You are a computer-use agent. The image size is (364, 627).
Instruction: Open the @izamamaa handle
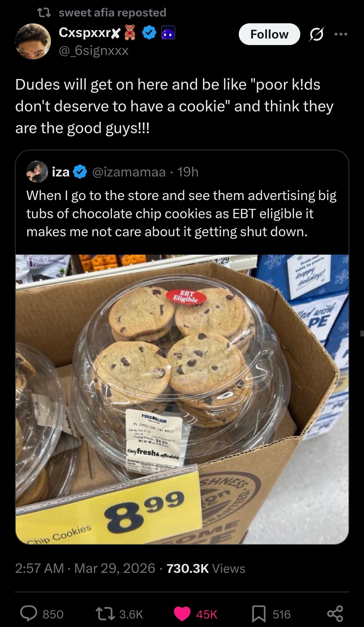pos(129,172)
